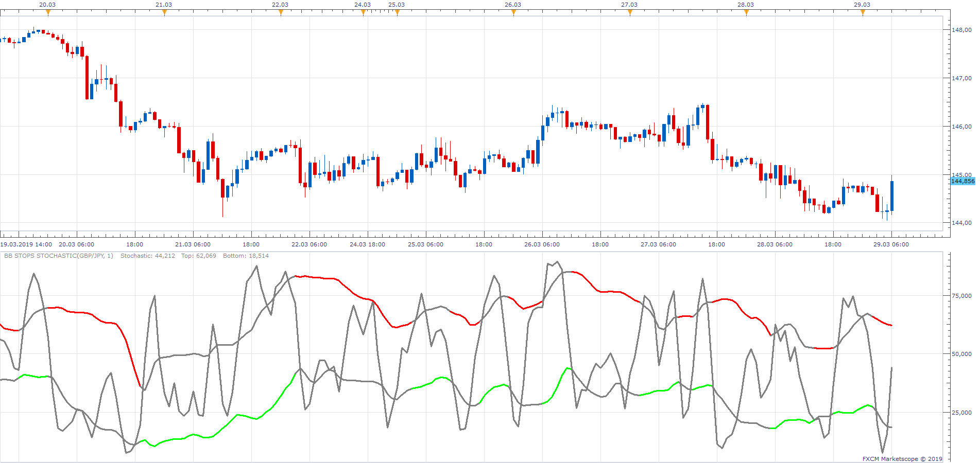Click the FXCM Marketscope © 2019 label
Image resolution: width=980 pixels, height=463 pixels.
tap(902, 459)
